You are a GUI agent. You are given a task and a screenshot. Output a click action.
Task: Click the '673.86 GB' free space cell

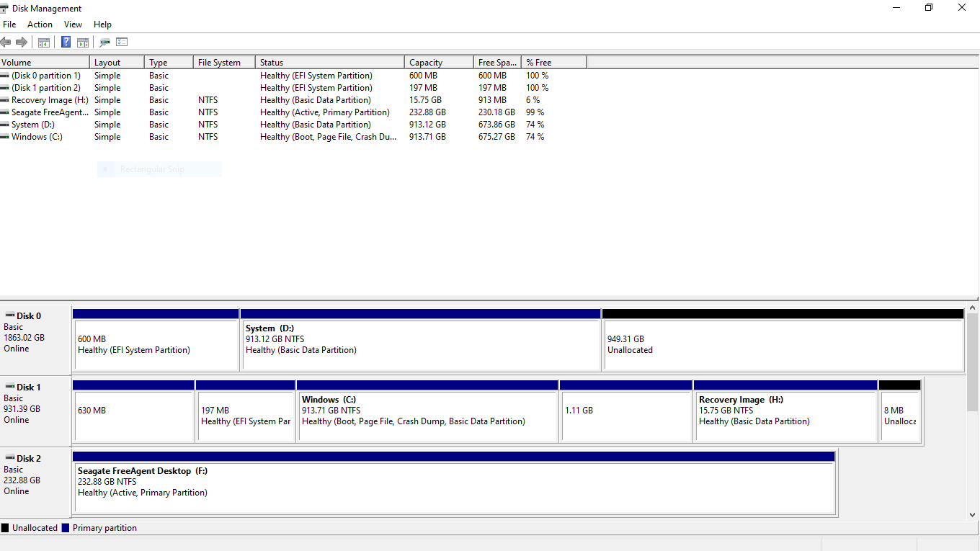click(x=496, y=125)
